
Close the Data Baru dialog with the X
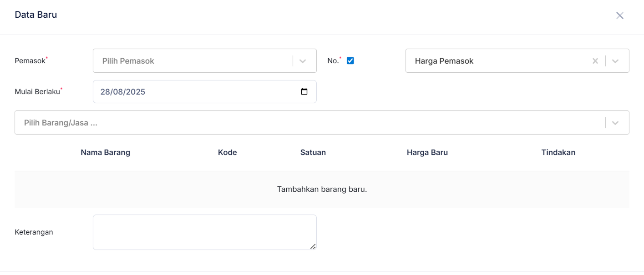pos(619,15)
